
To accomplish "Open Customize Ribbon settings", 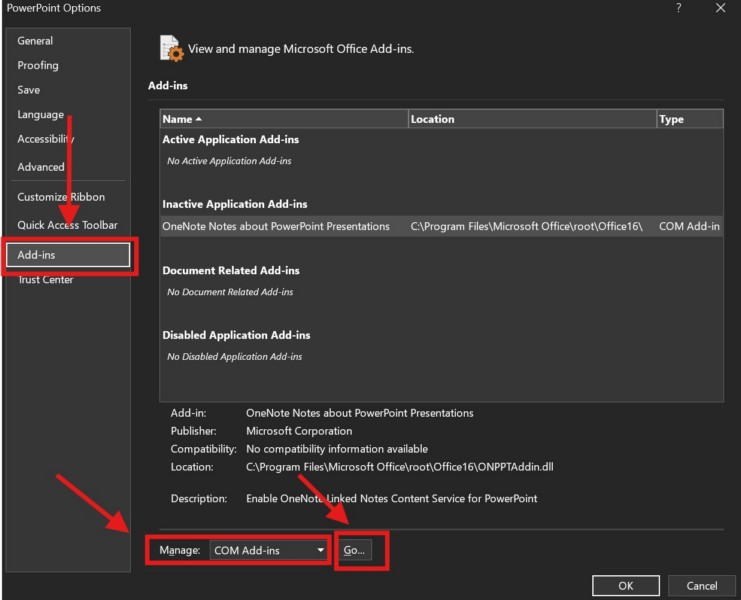I will tap(61, 197).
